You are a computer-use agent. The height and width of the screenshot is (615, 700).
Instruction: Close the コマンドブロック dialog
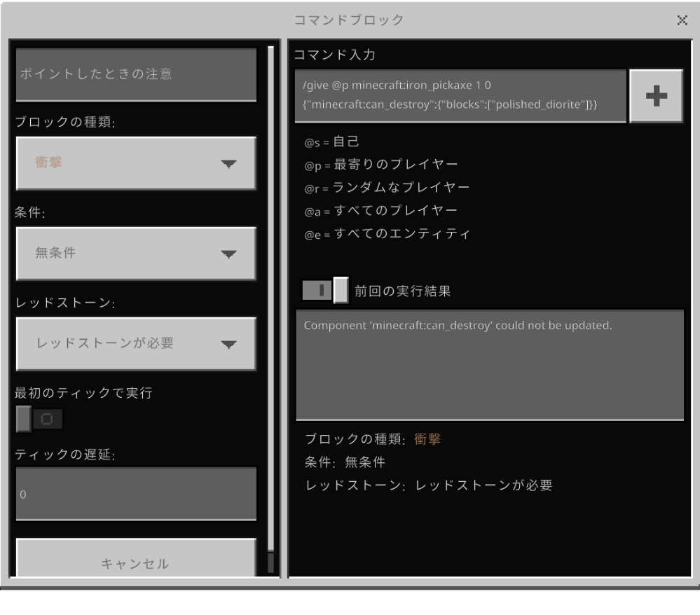pos(682,20)
